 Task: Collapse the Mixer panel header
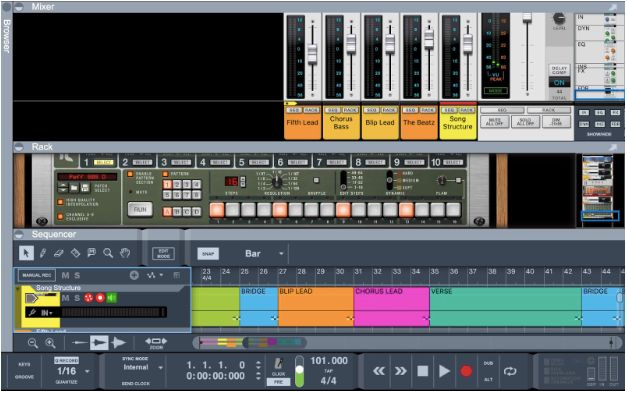[18, 7]
